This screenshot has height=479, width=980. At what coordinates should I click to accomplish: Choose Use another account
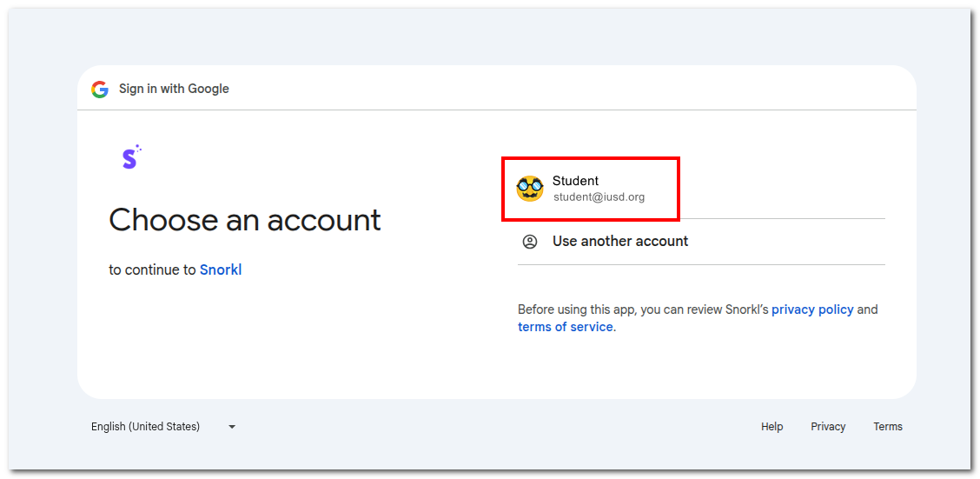coord(701,242)
